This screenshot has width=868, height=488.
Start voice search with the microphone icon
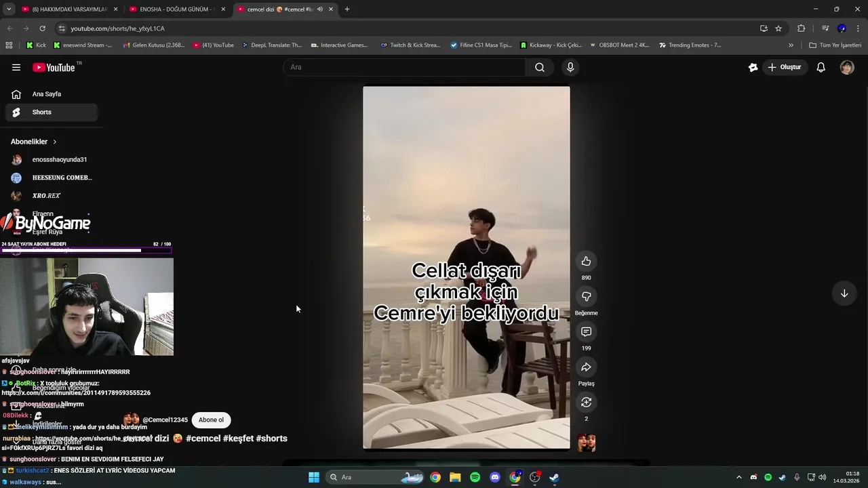[570, 67]
